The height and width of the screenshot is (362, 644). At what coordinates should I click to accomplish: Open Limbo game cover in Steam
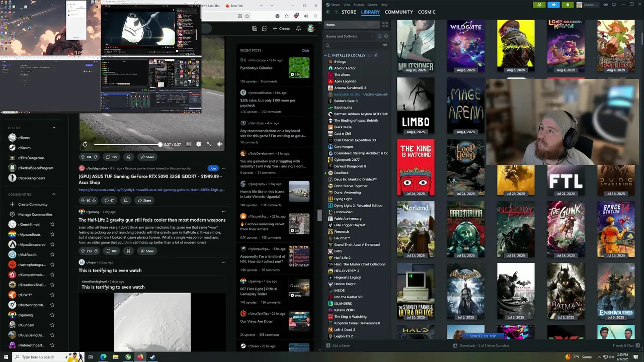click(x=416, y=106)
